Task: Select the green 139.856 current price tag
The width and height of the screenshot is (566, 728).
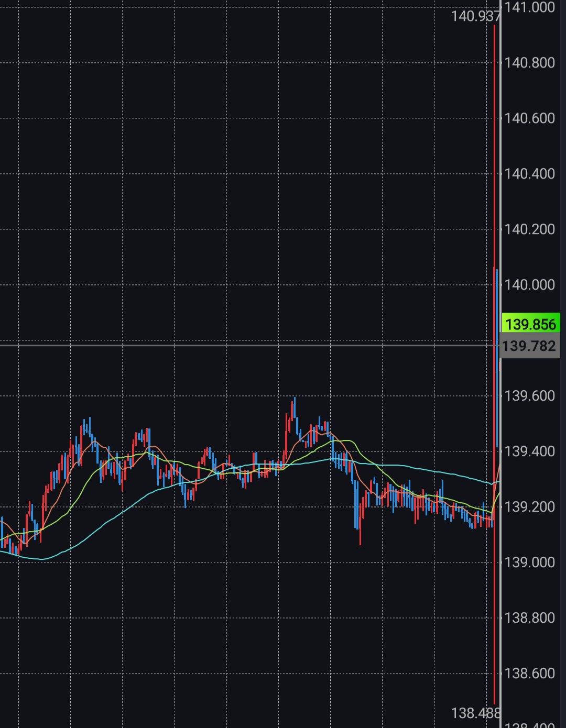Action: coord(531,323)
